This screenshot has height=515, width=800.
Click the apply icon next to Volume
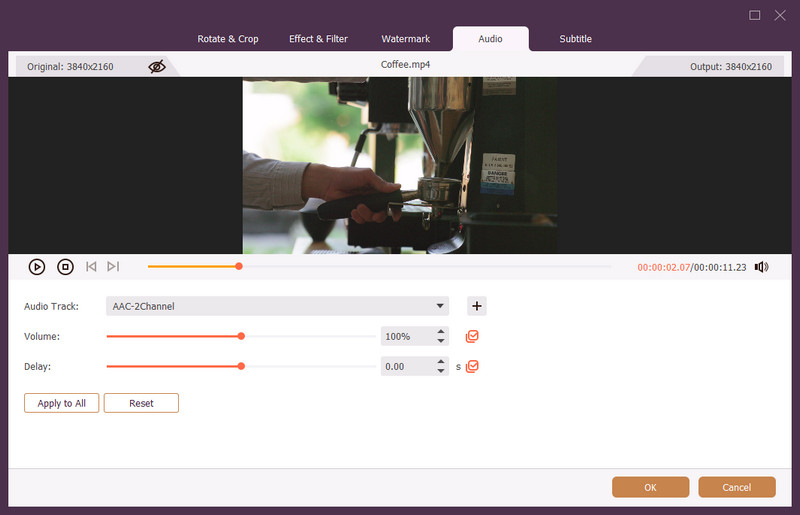(473, 337)
